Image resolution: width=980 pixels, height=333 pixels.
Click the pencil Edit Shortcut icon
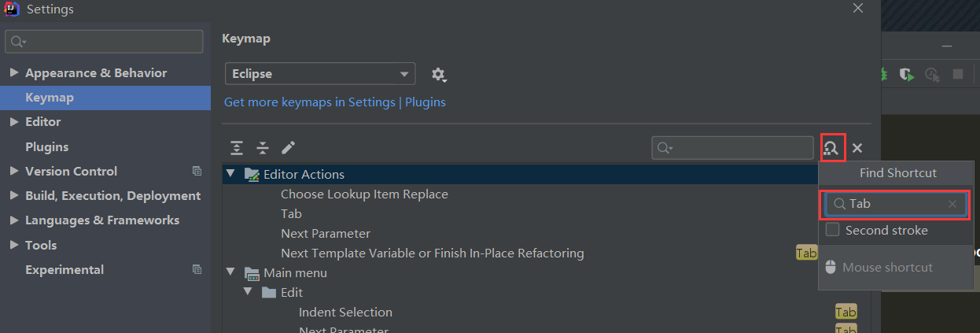[289, 148]
